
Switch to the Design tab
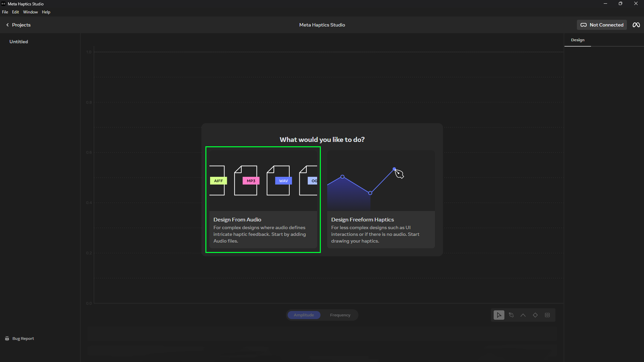pos(578,40)
